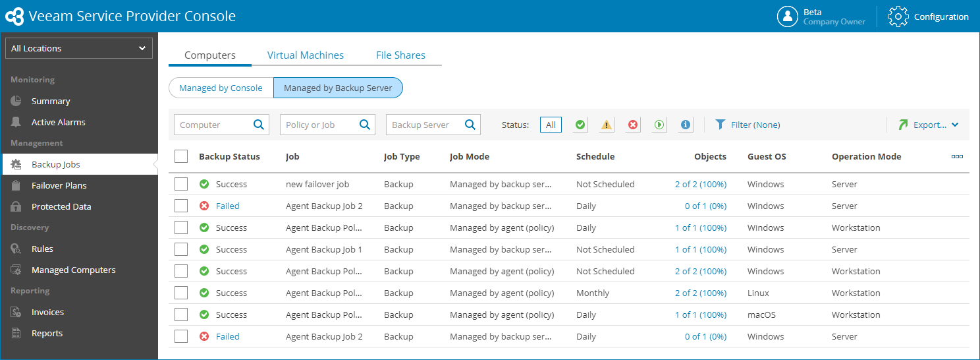Filter by Failed status icon

[633, 125]
